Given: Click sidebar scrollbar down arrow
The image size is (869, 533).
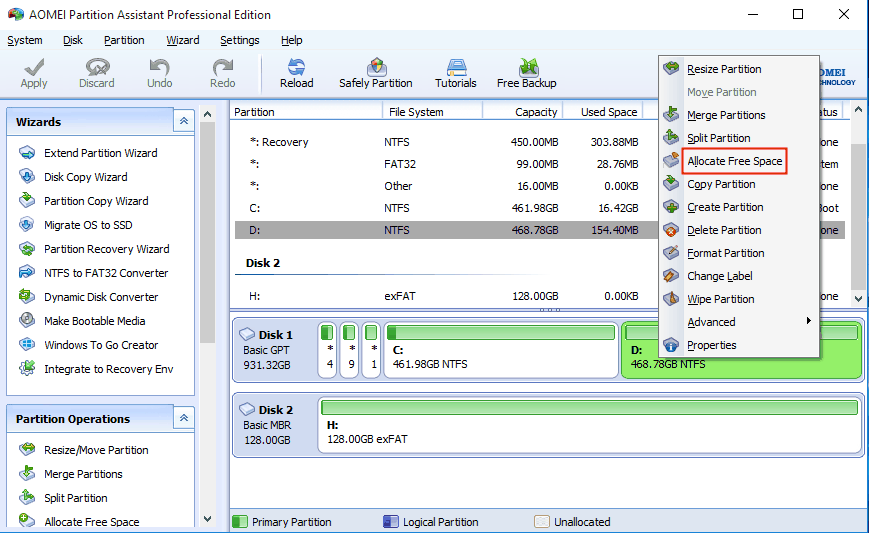Looking at the screenshot, I should 207,519.
